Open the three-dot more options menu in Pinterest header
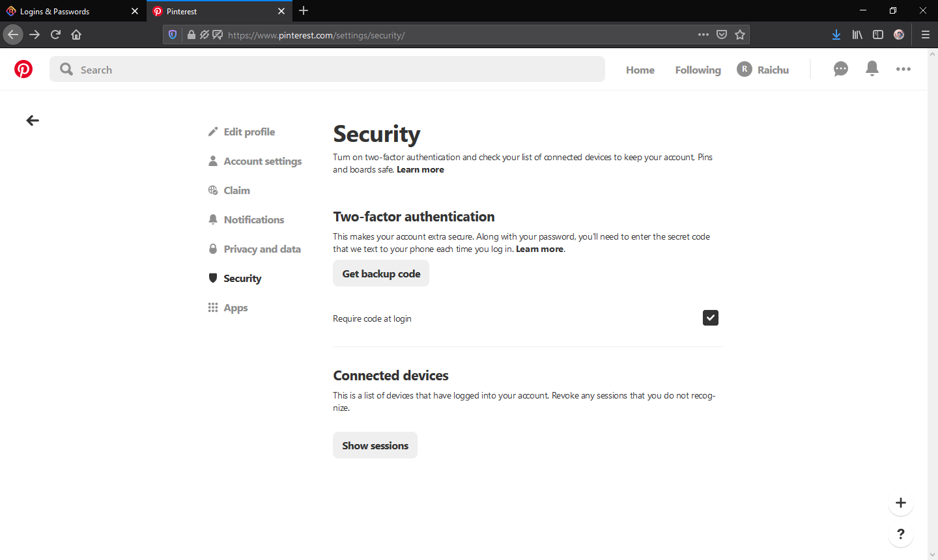The image size is (938, 560). (x=903, y=69)
